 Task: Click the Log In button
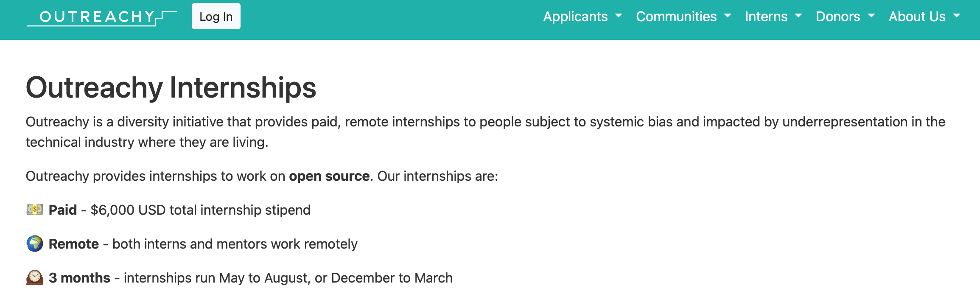(216, 17)
